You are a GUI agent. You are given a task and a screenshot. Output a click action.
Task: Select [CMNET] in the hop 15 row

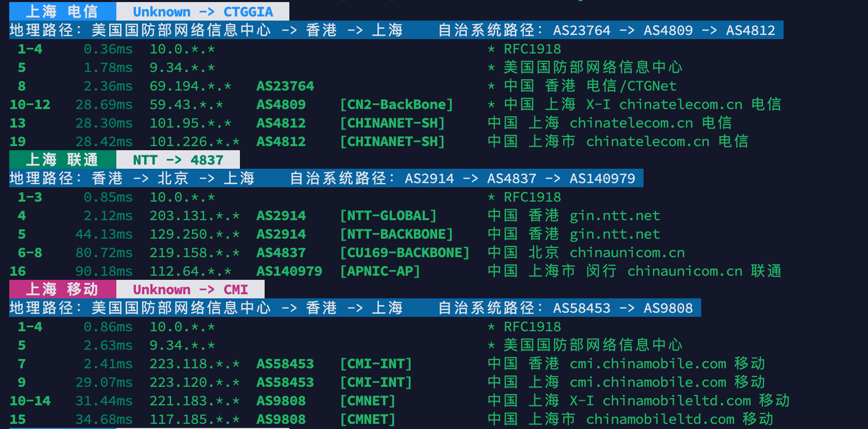[368, 419]
